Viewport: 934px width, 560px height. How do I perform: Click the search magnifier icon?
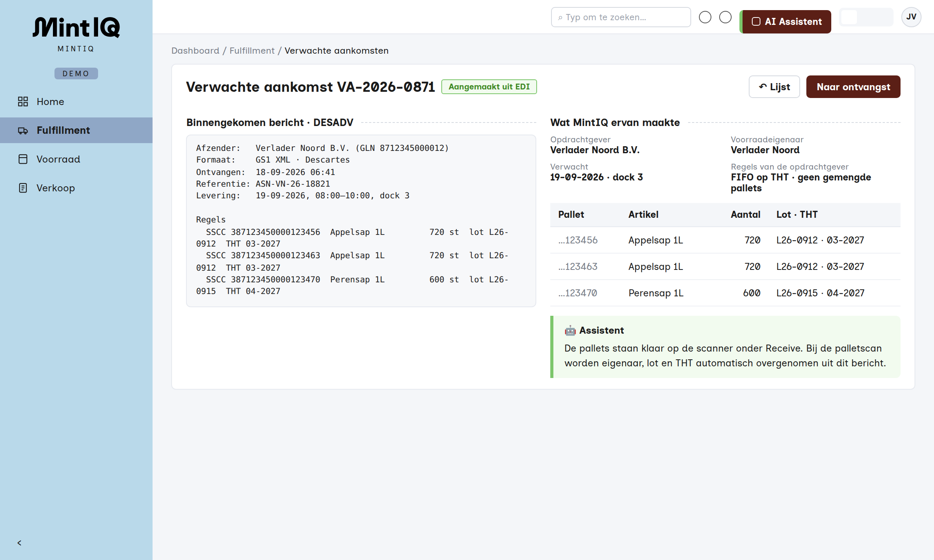point(560,17)
